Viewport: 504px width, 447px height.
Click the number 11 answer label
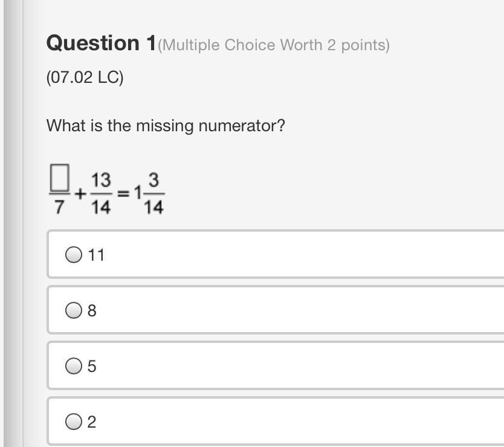pyautogui.click(x=96, y=255)
